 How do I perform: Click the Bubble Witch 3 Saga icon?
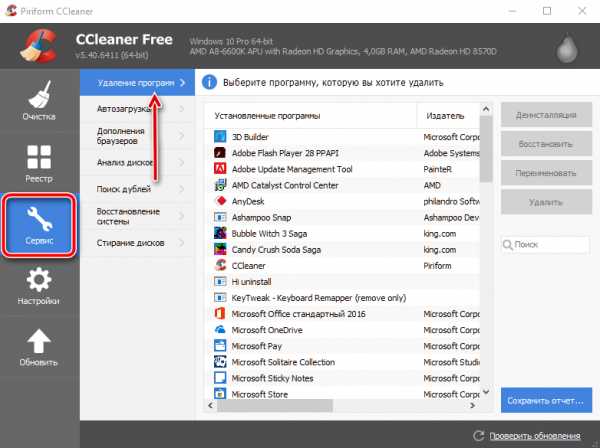[220, 233]
